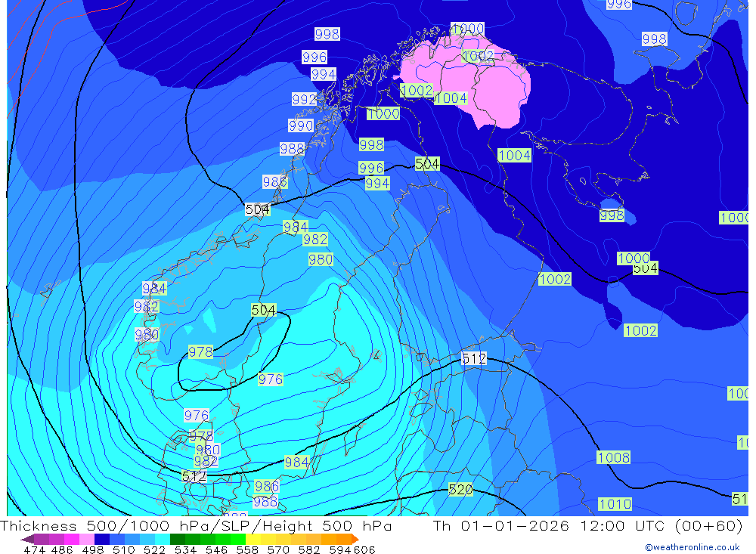Click the 582 legend value
The image size is (756, 554).
pyautogui.click(x=309, y=549)
